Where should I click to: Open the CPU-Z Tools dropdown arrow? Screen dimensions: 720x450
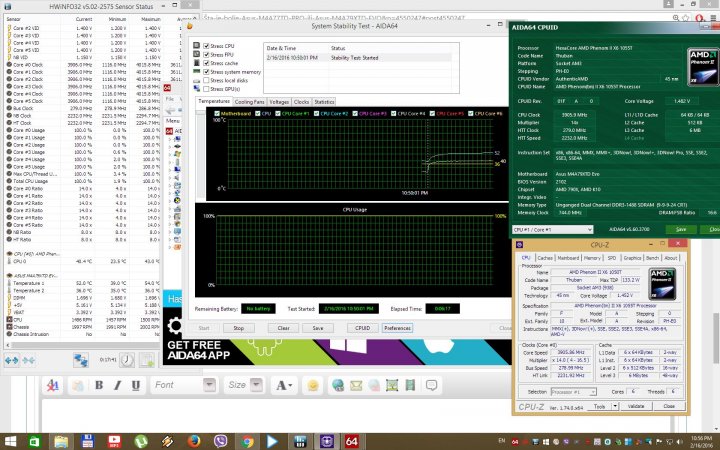tap(615, 406)
